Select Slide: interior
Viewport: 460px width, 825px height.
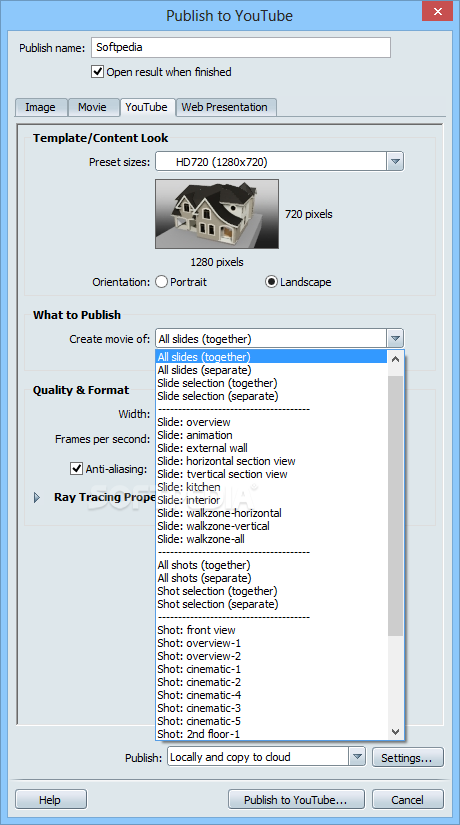pos(272,500)
